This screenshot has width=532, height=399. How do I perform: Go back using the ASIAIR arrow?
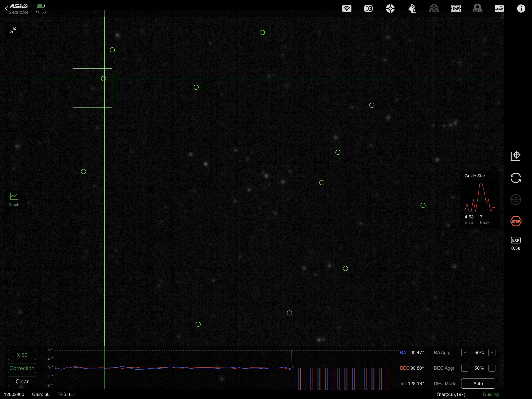7,9
